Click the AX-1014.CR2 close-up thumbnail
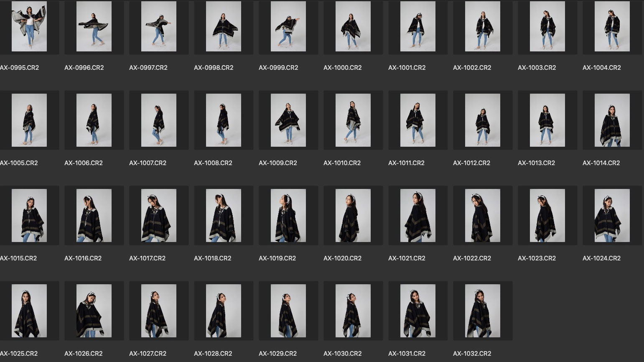Image resolution: width=644 pixels, height=362 pixels. [x=612, y=120]
